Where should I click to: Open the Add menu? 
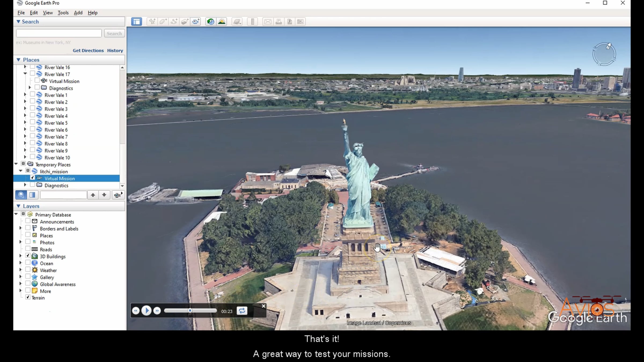coord(78,13)
